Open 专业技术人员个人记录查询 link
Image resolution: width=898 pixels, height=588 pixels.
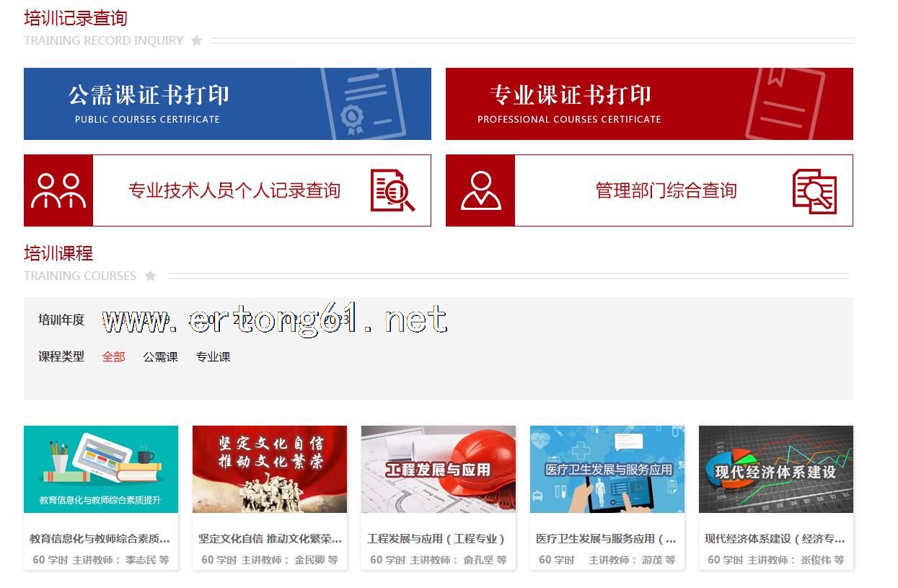[x=234, y=190]
